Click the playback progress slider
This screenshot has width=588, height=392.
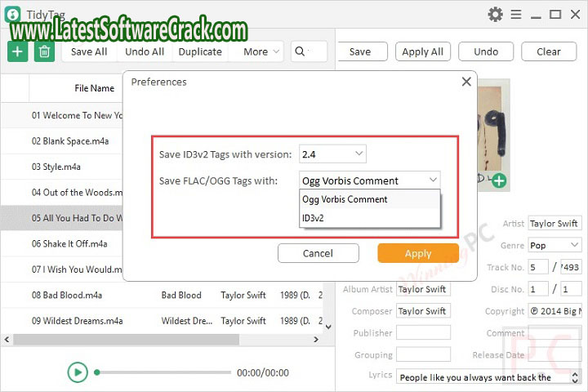pyautogui.click(x=163, y=372)
